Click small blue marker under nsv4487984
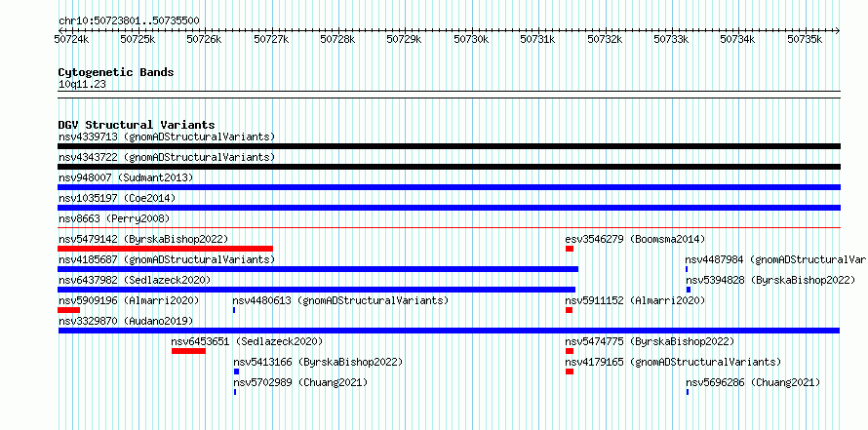Screen dimensions: 868x430 pos(687,269)
